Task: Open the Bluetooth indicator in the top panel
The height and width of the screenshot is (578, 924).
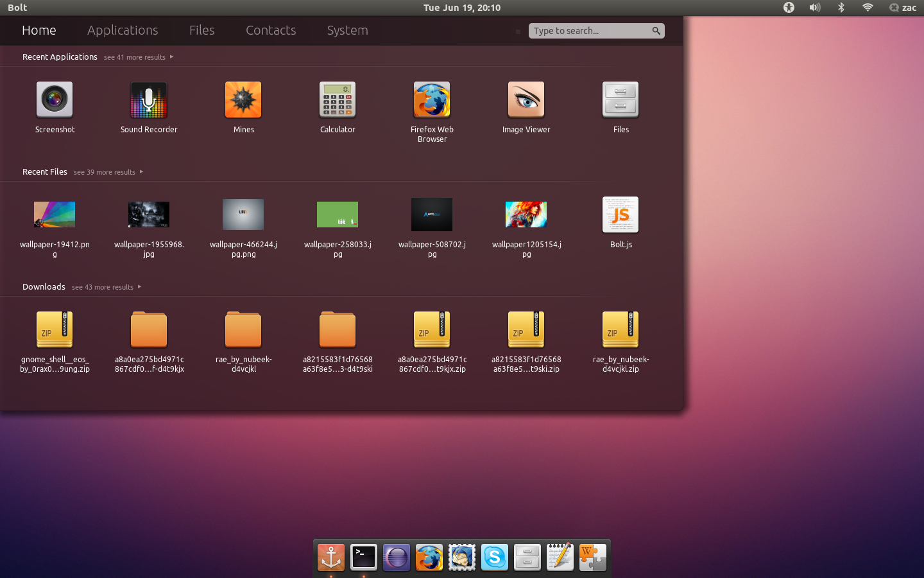Action: point(841,8)
